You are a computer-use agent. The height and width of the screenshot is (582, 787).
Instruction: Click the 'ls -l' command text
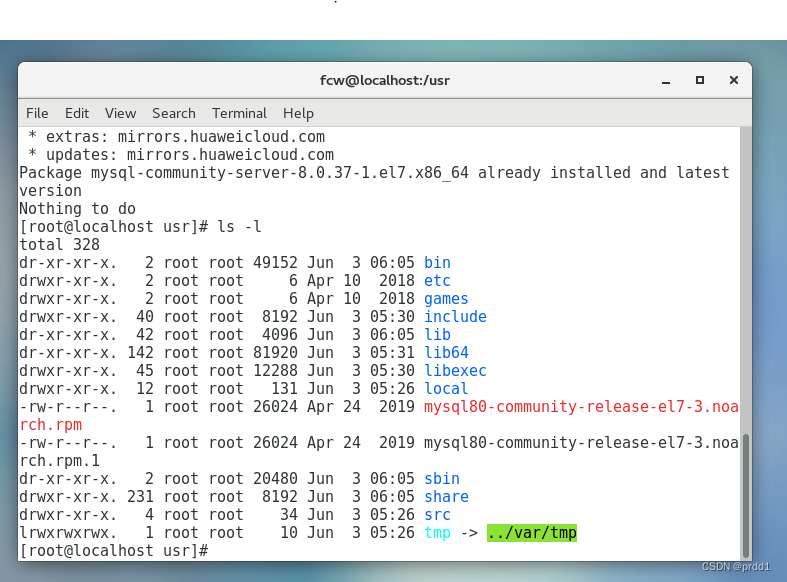239,226
